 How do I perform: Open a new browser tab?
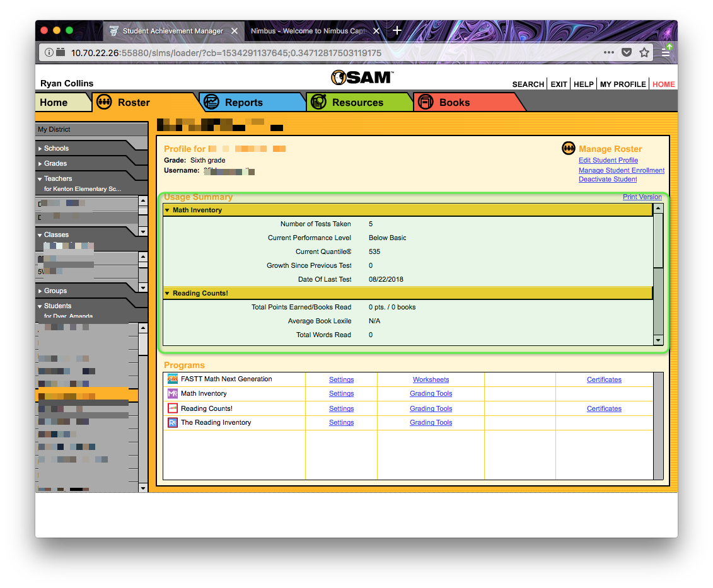click(x=397, y=30)
